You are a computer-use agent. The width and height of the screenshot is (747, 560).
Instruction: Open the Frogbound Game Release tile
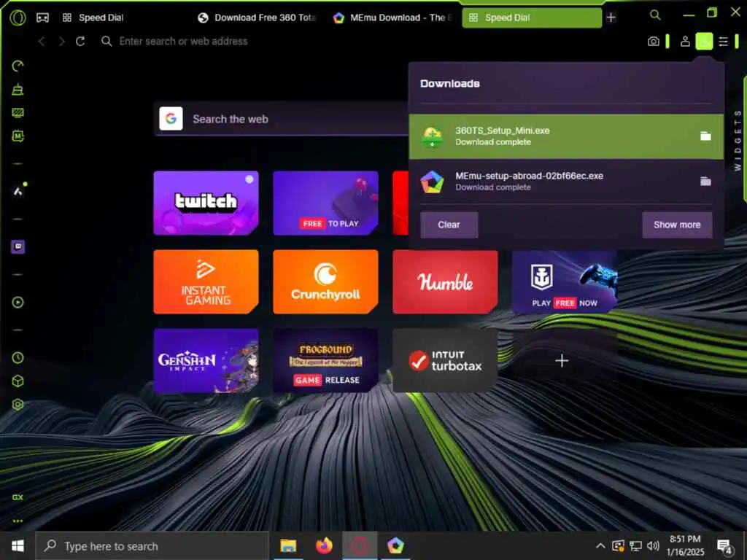click(x=325, y=360)
